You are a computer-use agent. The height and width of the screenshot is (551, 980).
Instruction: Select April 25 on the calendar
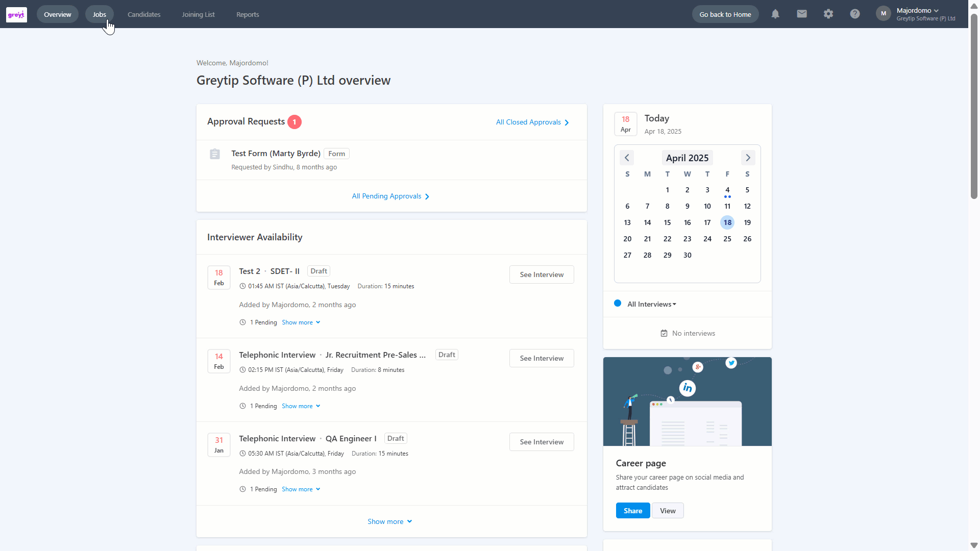point(727,239)
